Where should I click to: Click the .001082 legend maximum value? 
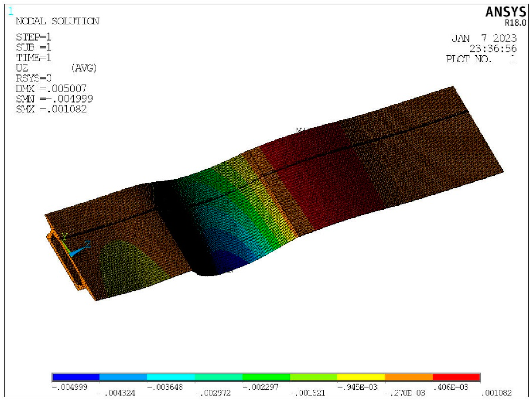[x=496, y=393]
